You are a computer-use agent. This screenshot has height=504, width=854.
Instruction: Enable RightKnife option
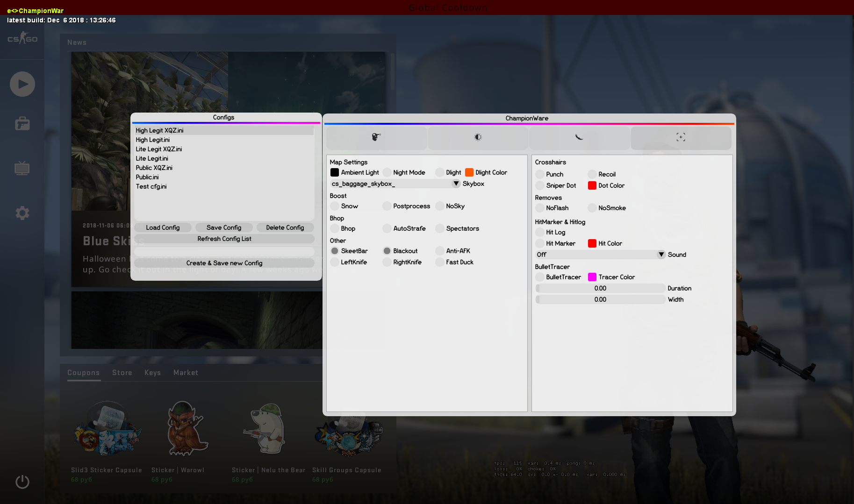coord(387,262)
